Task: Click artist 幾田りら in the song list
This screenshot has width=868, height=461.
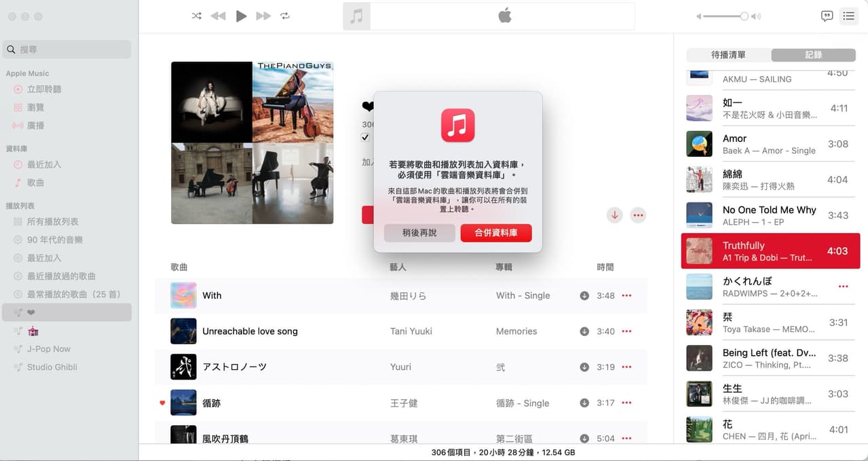Action: [x=408, y=295]
